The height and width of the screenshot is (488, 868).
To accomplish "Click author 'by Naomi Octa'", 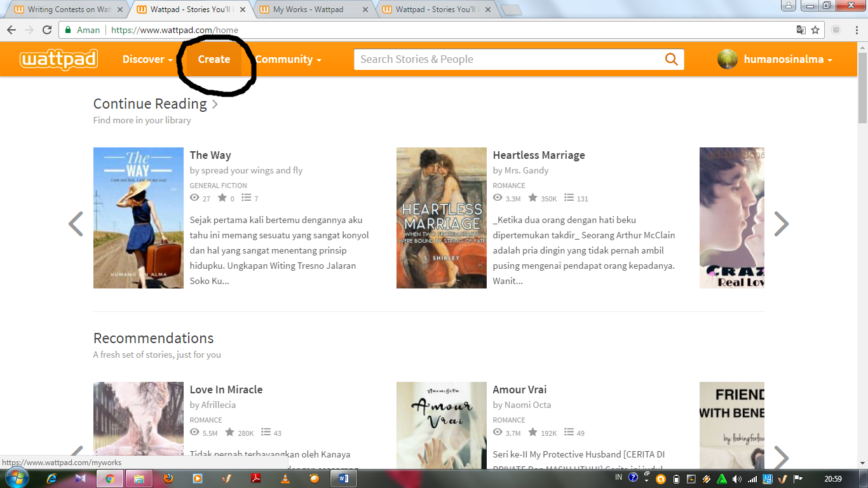I will coord(522,405).
